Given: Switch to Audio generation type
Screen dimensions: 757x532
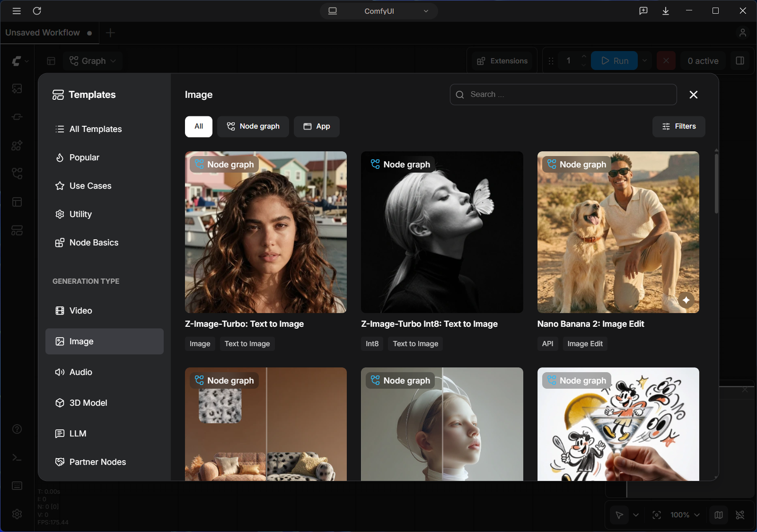Looking at the screenshot, I should (105, 372).
